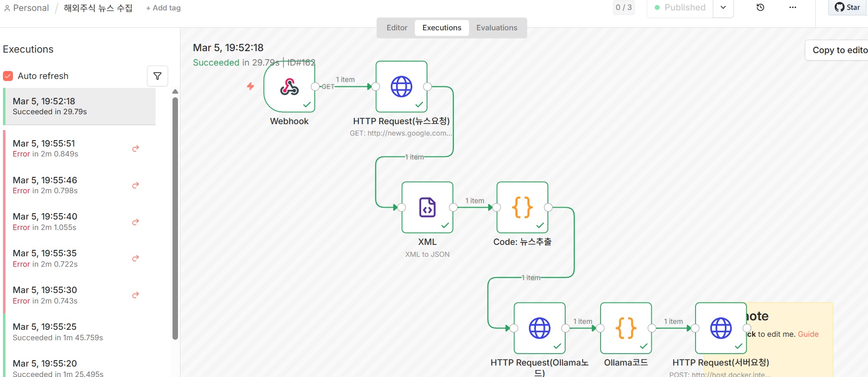The image size is (868, 377).
Task: Switch to the Editor tab
Action: pyautogui.click(x=397, y=28)
